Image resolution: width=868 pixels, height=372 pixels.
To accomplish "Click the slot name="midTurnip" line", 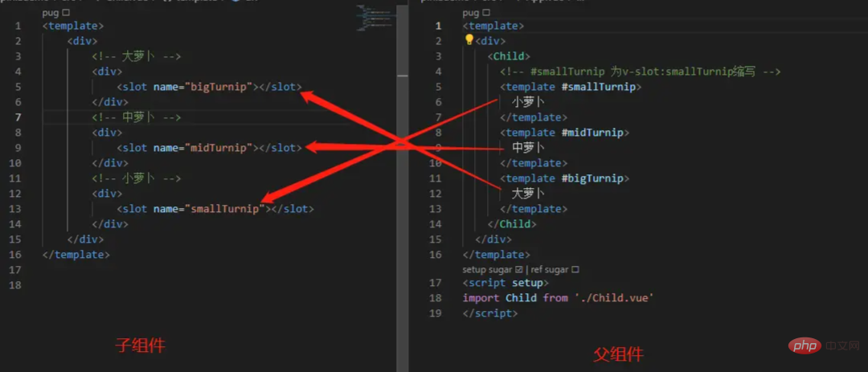I will 209,148.
